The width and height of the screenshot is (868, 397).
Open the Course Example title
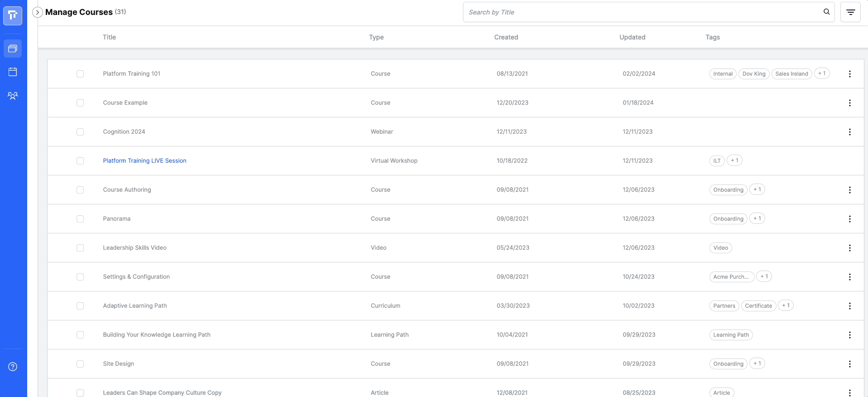click(125, 103)
